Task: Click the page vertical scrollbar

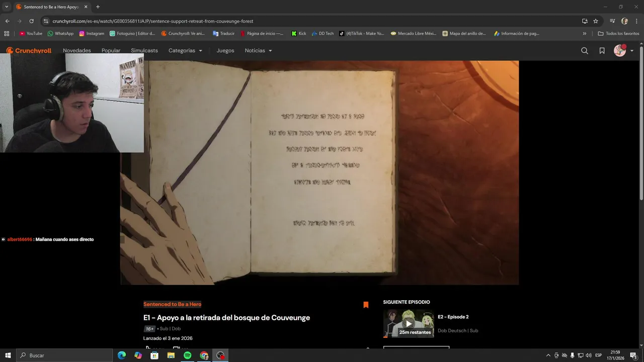Action: coord(641,123)
